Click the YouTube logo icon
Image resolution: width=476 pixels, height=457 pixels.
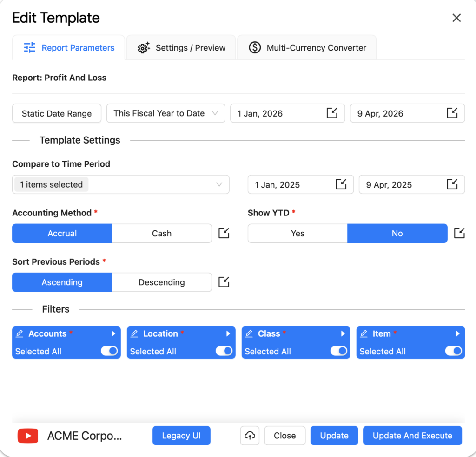click(28, 436)
